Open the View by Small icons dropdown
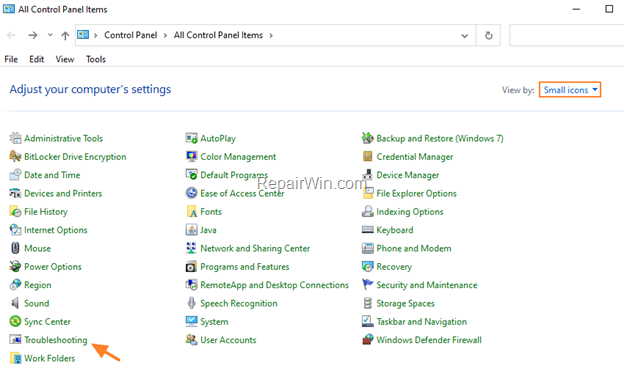Screen dimensions: 624x368 tap(569, 90)
